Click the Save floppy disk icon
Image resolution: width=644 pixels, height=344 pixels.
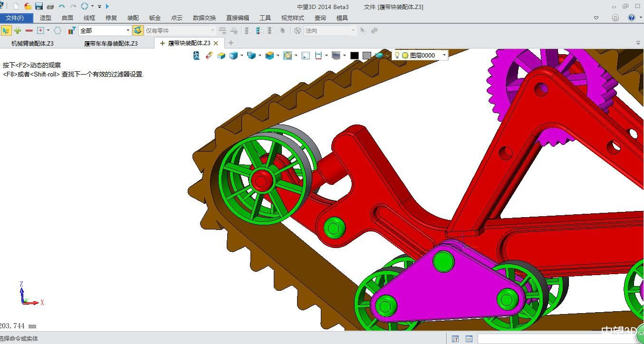point(39,6)
